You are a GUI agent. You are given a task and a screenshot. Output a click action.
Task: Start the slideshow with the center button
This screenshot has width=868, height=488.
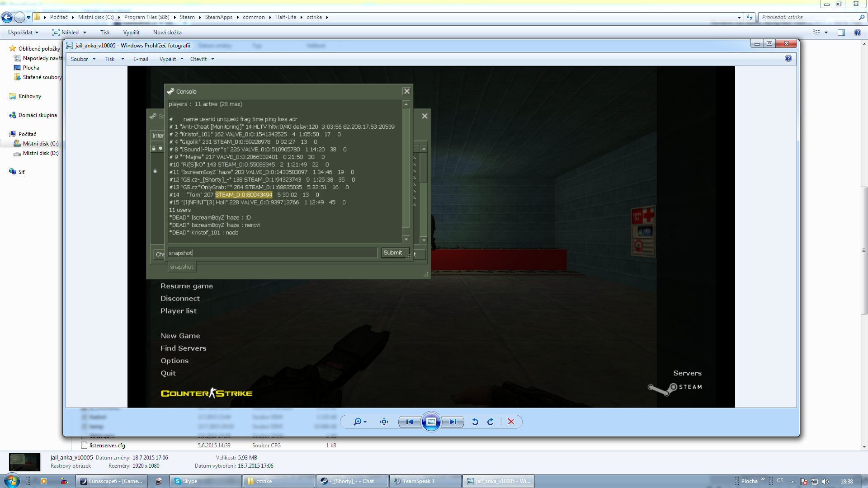[431, 422]
